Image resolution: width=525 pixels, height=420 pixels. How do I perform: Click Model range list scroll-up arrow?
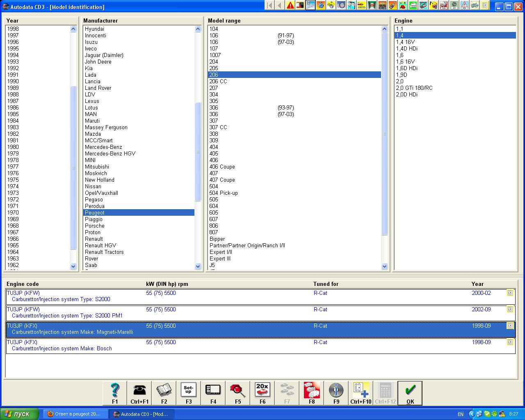tap(384, 29)
